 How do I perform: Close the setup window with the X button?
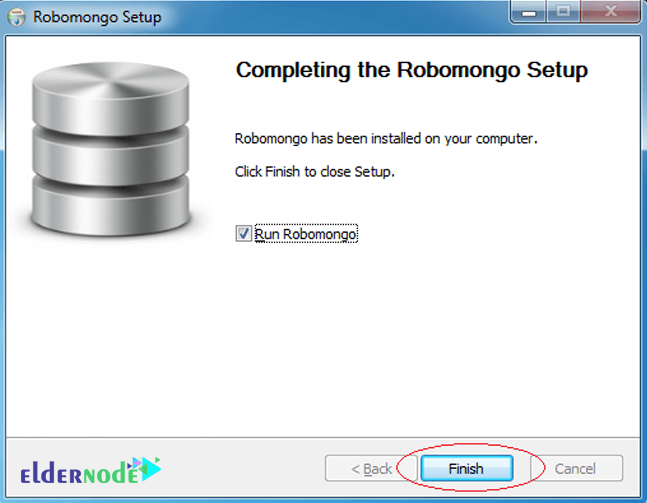[x=610, y=12]
